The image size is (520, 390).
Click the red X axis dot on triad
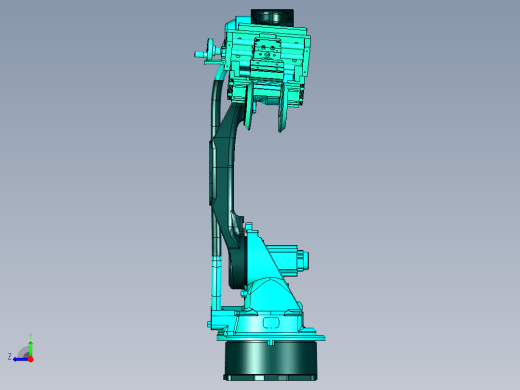point(31,359)
